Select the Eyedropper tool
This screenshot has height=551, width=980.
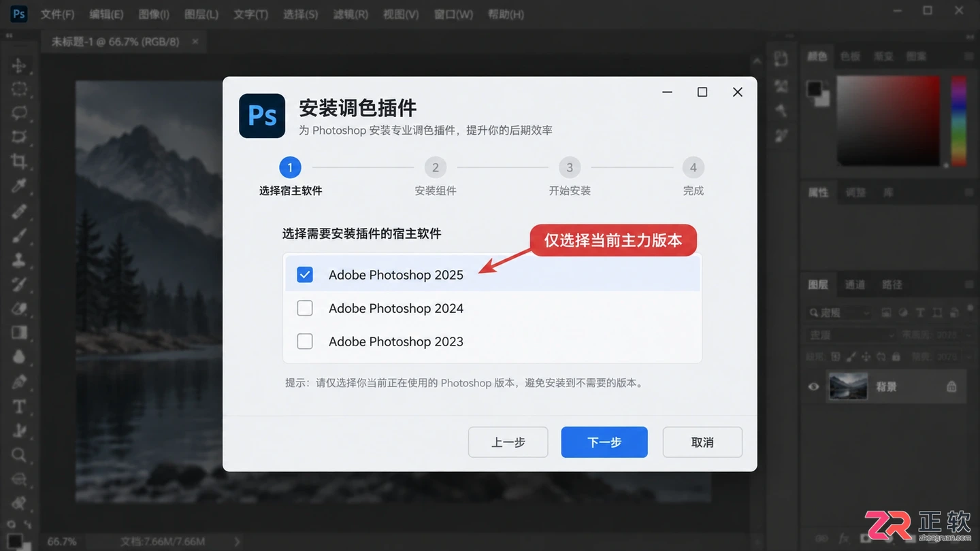(19, 186)
